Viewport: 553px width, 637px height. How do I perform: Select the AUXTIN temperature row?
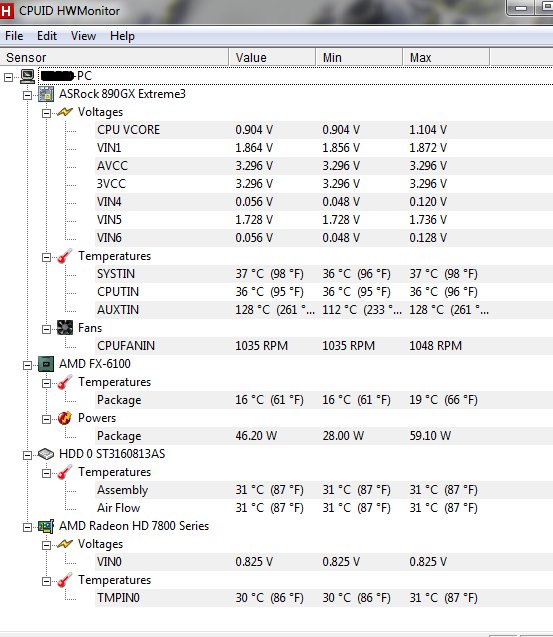click(324, 310)
